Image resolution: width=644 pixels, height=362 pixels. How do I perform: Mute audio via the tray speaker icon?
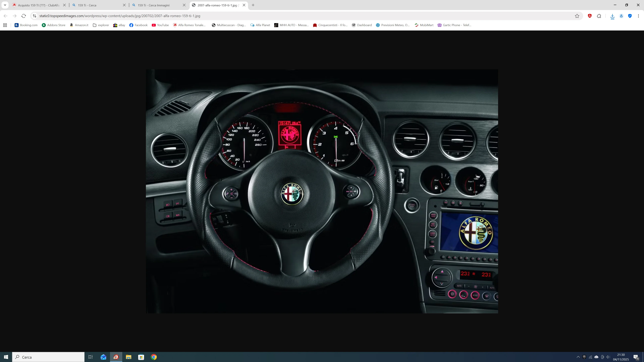pos(608,357)
